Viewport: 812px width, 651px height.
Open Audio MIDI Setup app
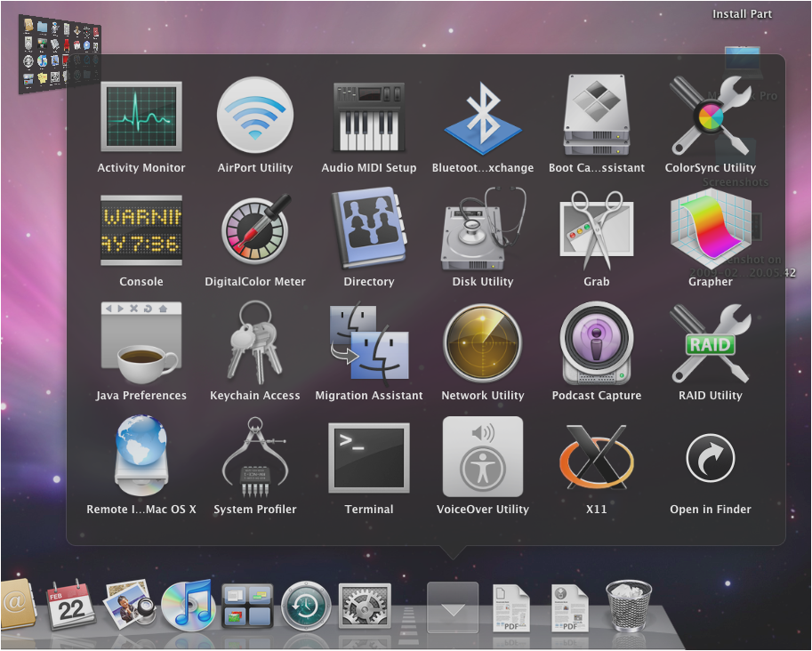(369, 117)
